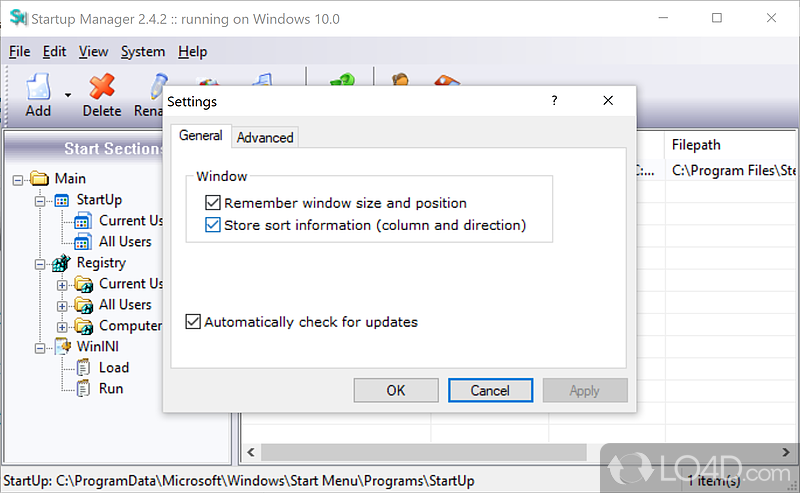The image size is (800, 493).
Task: Select the Run entry under WinINI
Action: pyautogui.click(x=111, y=388)
